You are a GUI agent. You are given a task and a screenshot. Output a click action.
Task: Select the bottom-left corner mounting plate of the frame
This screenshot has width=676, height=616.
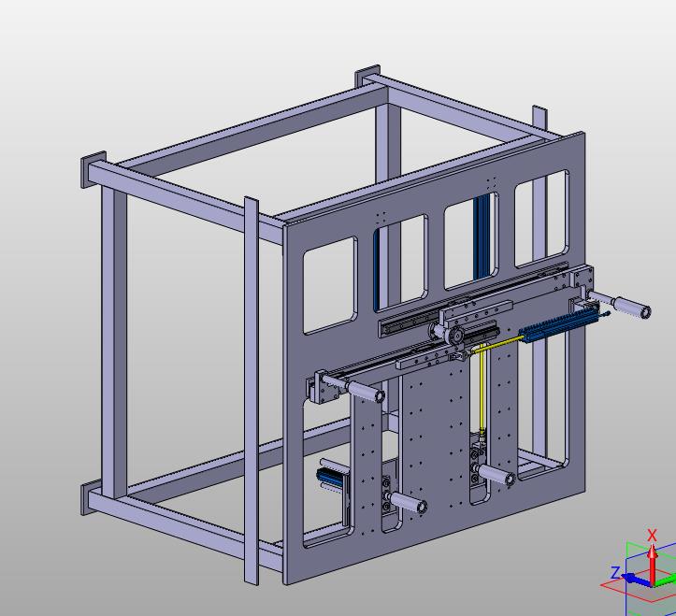point(85,499)
